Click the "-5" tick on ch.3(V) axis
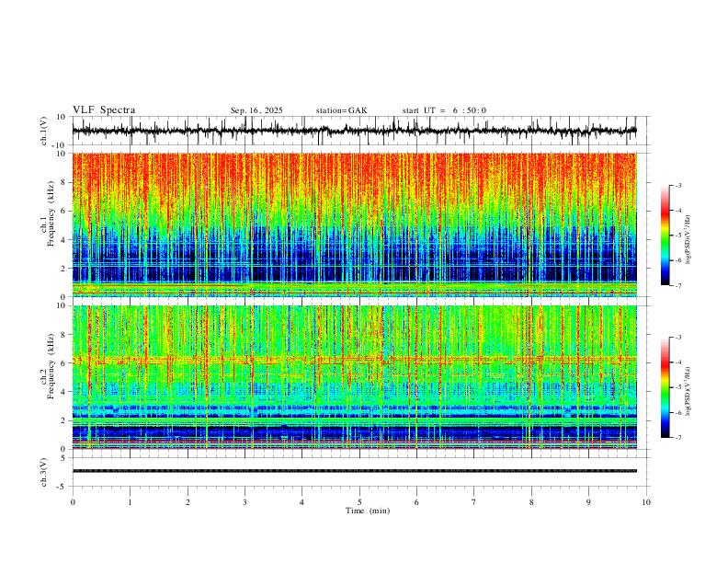The image size is (728, 563). [x=62, y=487]
